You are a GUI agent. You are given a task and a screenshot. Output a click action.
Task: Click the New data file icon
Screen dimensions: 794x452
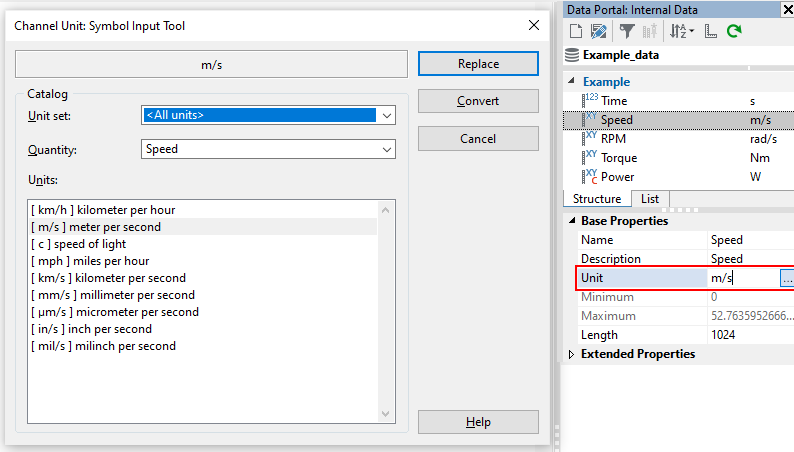[576, 31]
